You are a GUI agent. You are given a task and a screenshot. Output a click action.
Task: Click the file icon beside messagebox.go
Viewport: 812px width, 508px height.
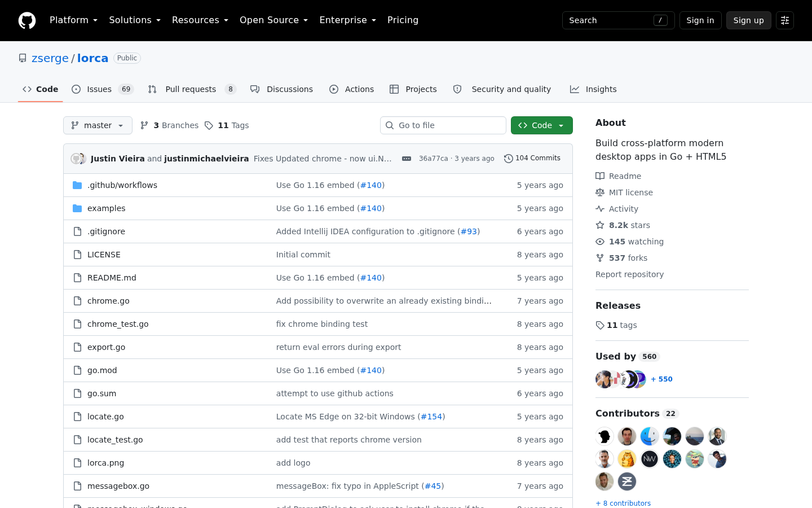77,486
